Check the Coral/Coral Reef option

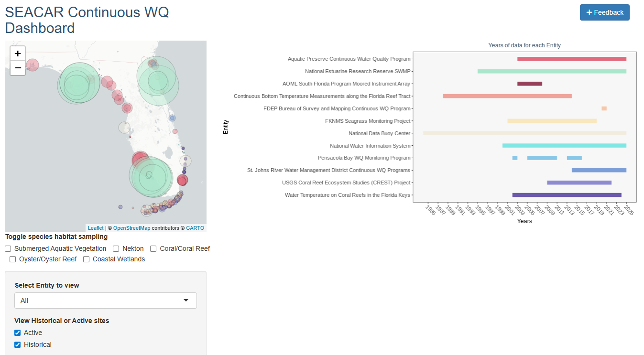(153, 248)
